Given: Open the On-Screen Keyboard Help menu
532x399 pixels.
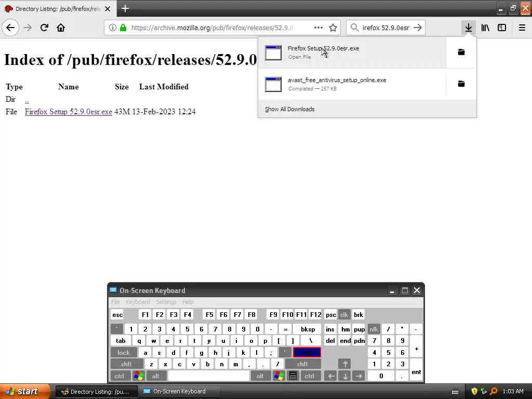Looking at the screenshot, I should click(188, 302).
